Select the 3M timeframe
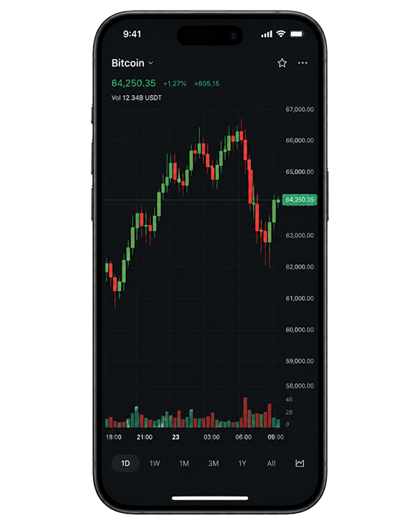This screenshot has height=525, width=420. tap(213, 463)
